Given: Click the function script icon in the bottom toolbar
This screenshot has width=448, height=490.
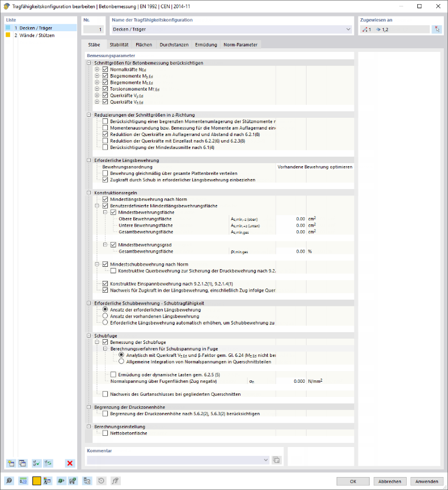Looking at the screenshot, I should [115, 481].
